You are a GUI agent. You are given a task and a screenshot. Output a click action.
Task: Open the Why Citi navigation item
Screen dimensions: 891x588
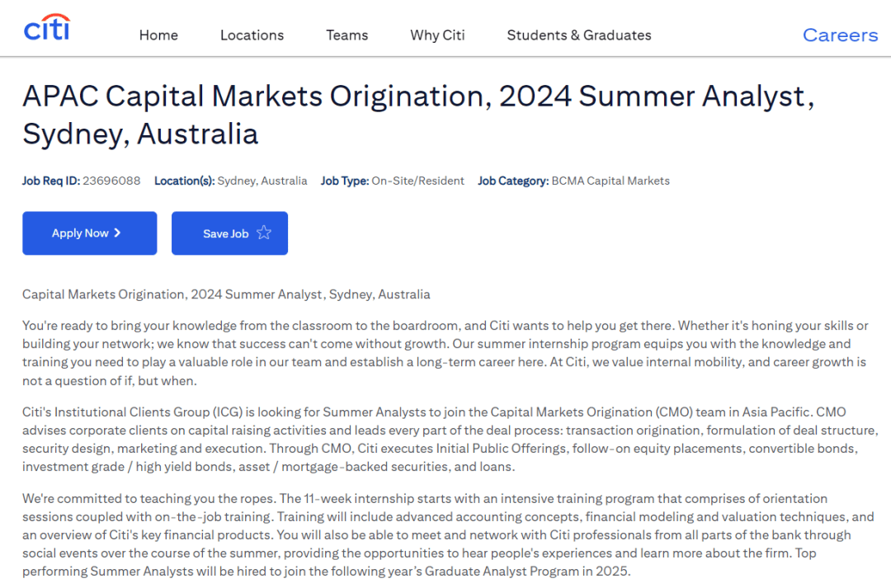437,35
